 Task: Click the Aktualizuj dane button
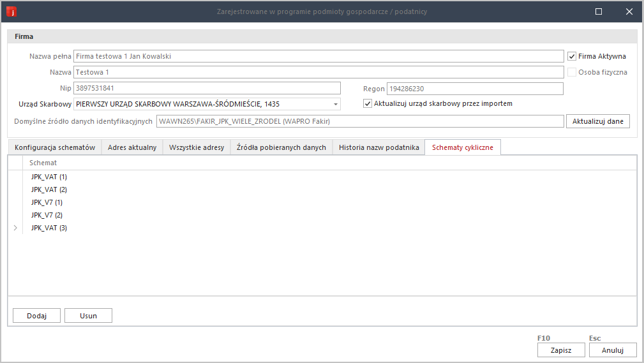597,121
